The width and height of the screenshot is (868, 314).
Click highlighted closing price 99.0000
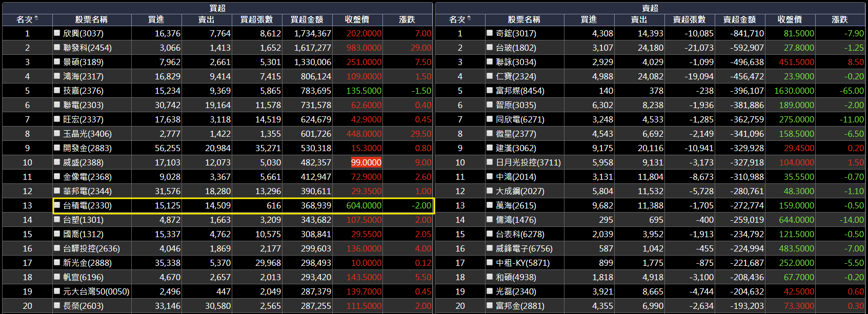tap(366, 162)
